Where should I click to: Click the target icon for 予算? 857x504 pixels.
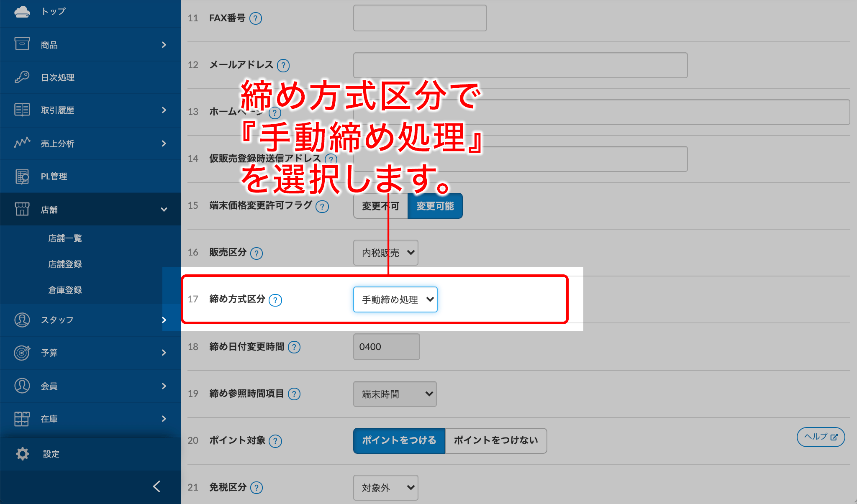tap(22, 353)
